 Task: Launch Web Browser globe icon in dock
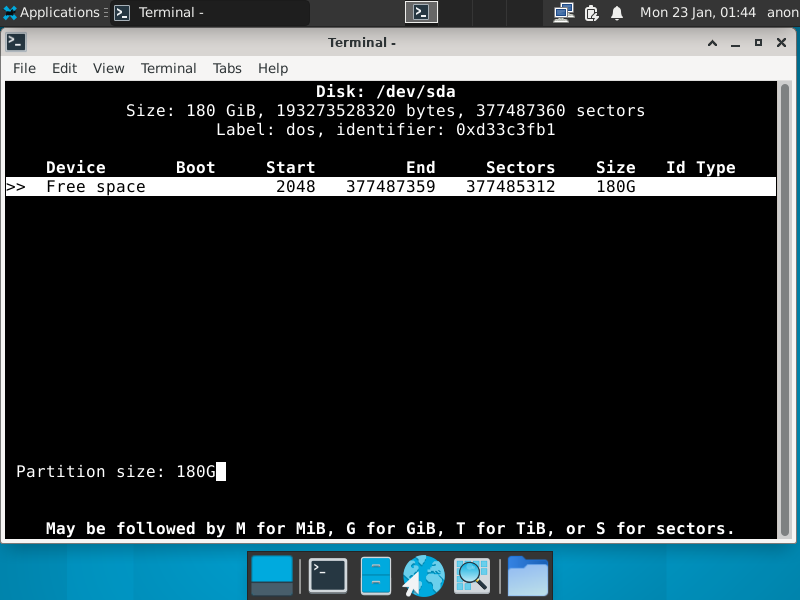[423, 576]
